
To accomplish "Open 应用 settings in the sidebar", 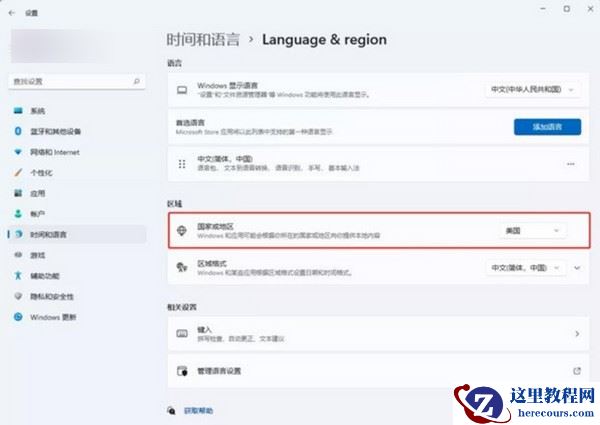I will 77,194.
